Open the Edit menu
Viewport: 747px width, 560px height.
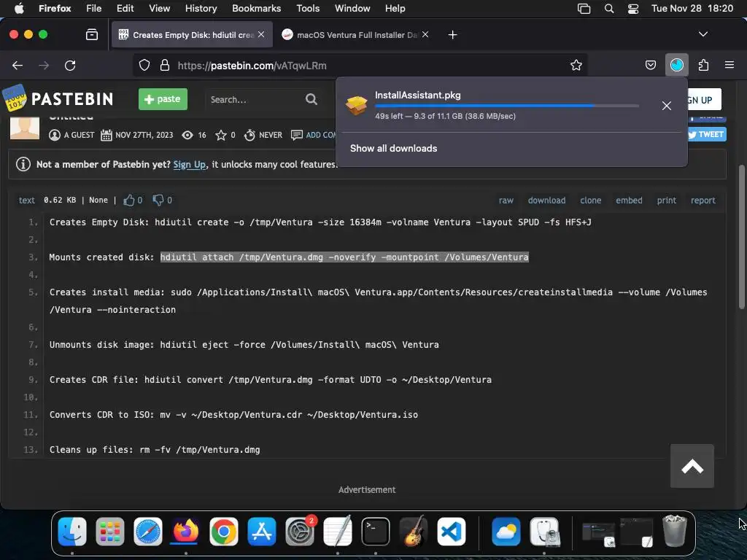[x=125, y=8]
